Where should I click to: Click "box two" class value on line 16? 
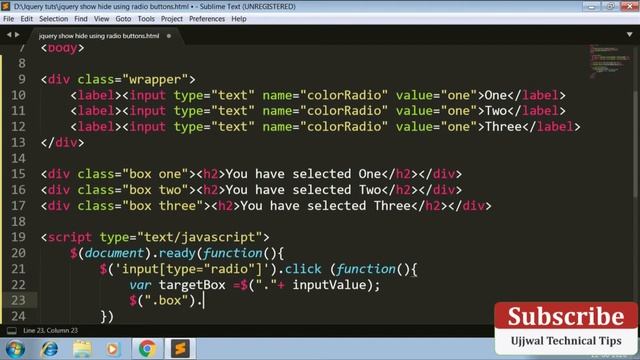click(x=155, y=190)
